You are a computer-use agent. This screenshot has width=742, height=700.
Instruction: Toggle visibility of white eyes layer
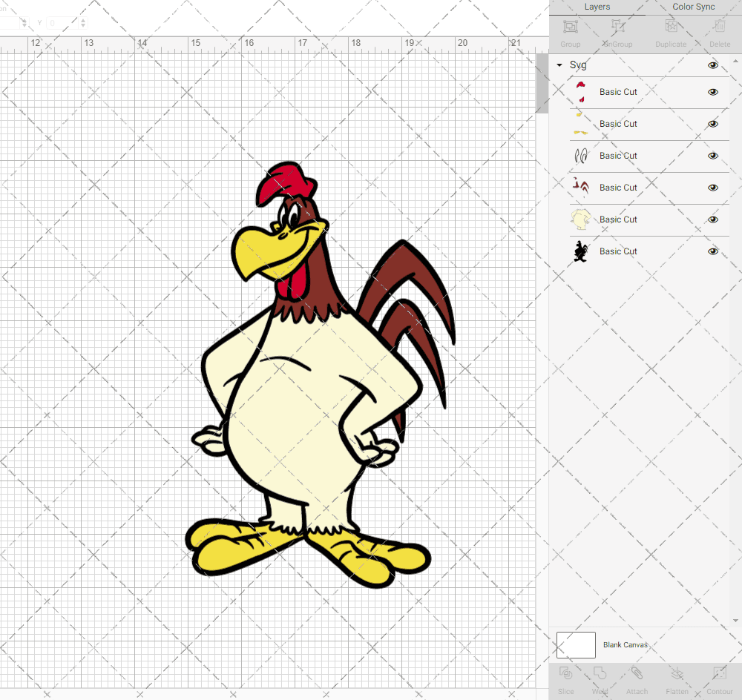[712, 156]
